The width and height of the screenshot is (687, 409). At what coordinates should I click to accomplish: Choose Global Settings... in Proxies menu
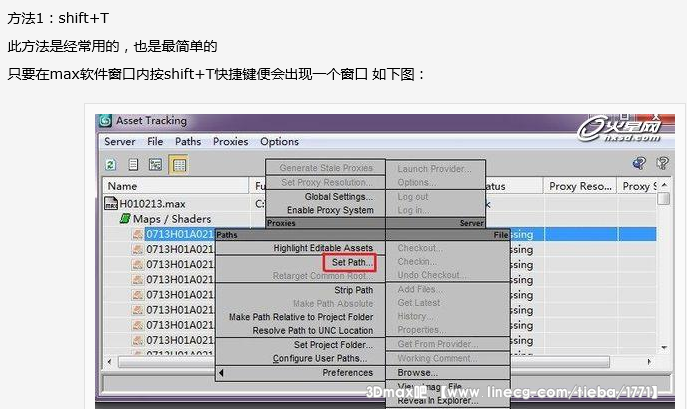click(x=339, y=197)
